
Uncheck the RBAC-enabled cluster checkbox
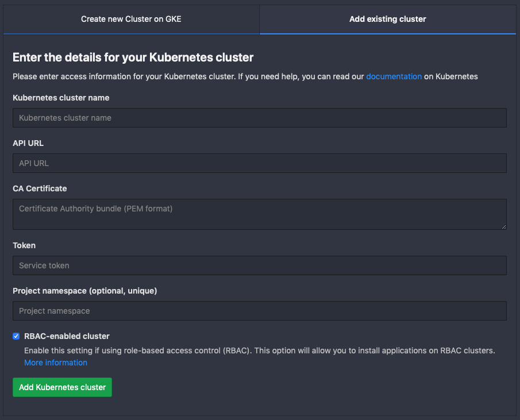pos(16,336)
